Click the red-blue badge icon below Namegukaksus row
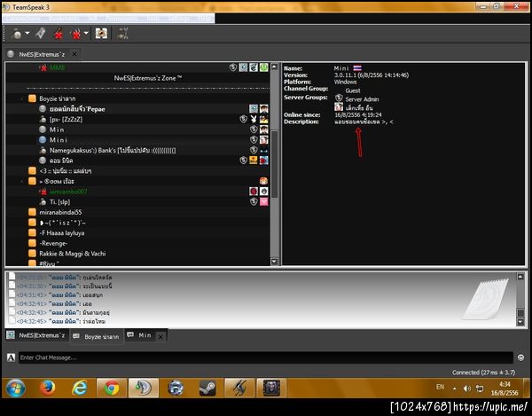The image size is (532, 416). [x=264, y=161]
